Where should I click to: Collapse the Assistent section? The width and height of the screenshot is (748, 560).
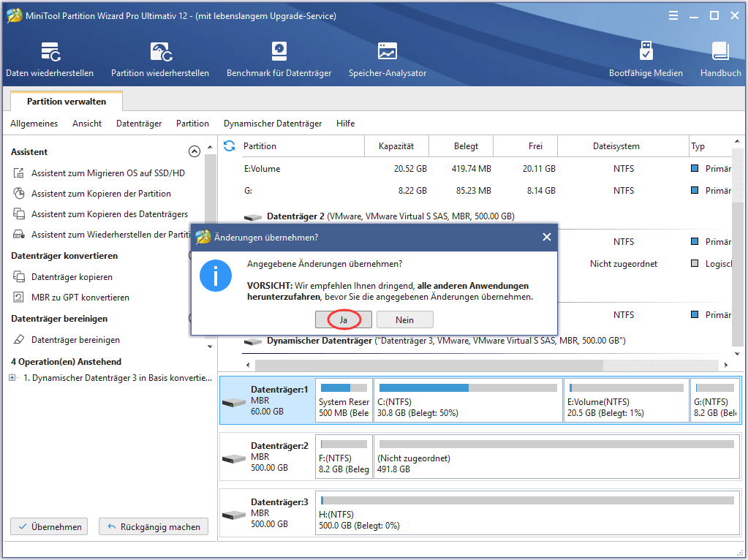(x=194, y=151)
